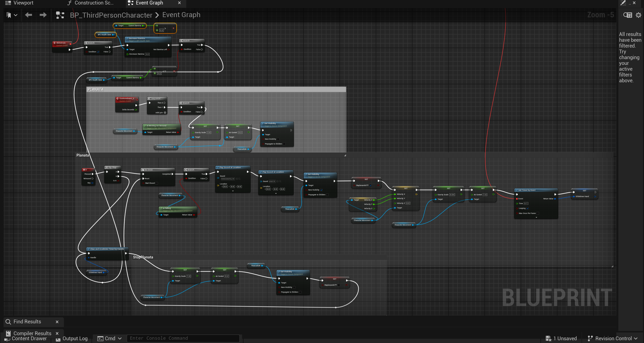
Task: Open the PARACADUTE sound dropdown
Action: [x=228, y=179]
